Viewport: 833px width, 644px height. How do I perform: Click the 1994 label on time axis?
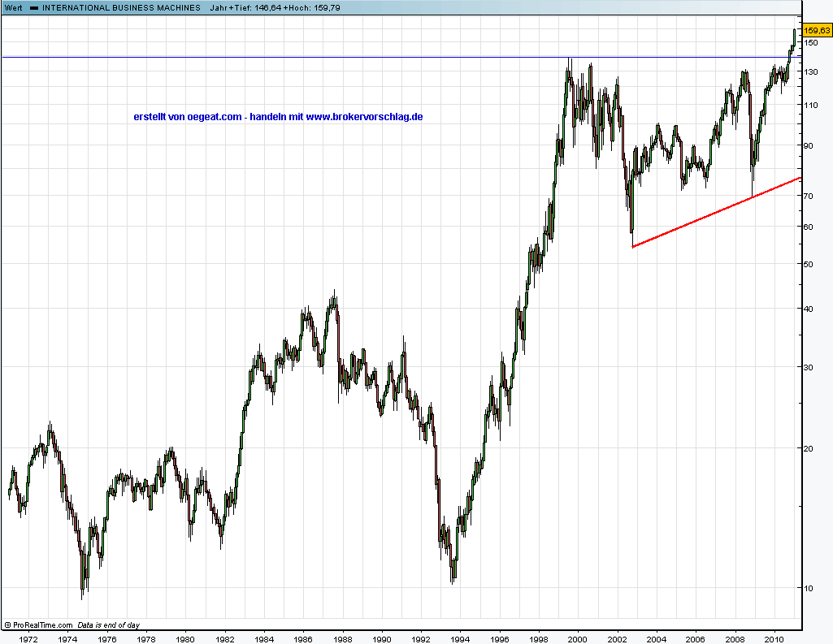coord(460,638)
